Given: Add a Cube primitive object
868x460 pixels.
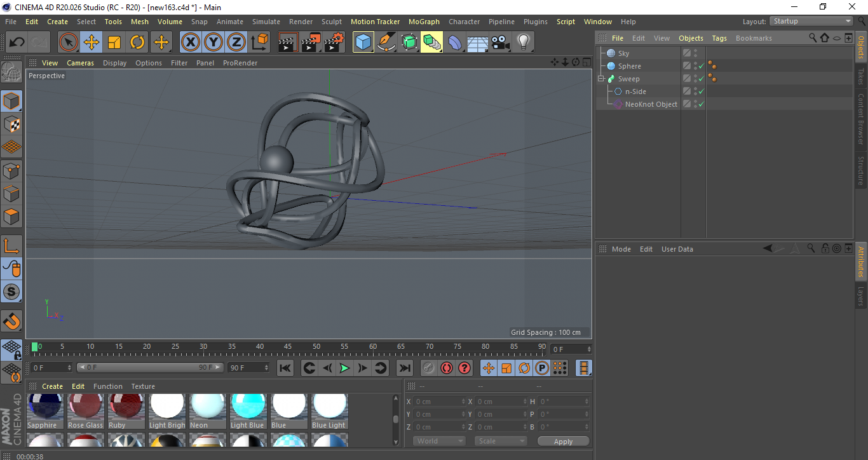Looking at the screenshot, I should click(x=363, y=43).
